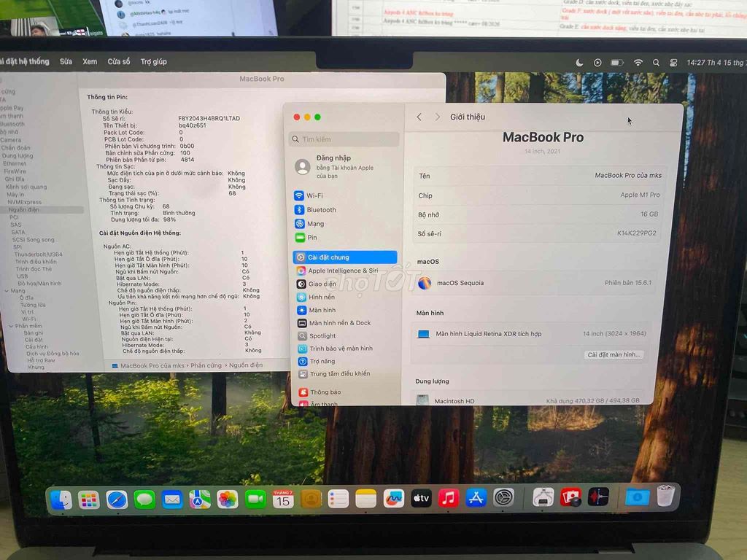Image resolution: width=747 pixels, height=560 pixels.
Task: Open Control Center in the menu bar
Action: coord(673,63)
